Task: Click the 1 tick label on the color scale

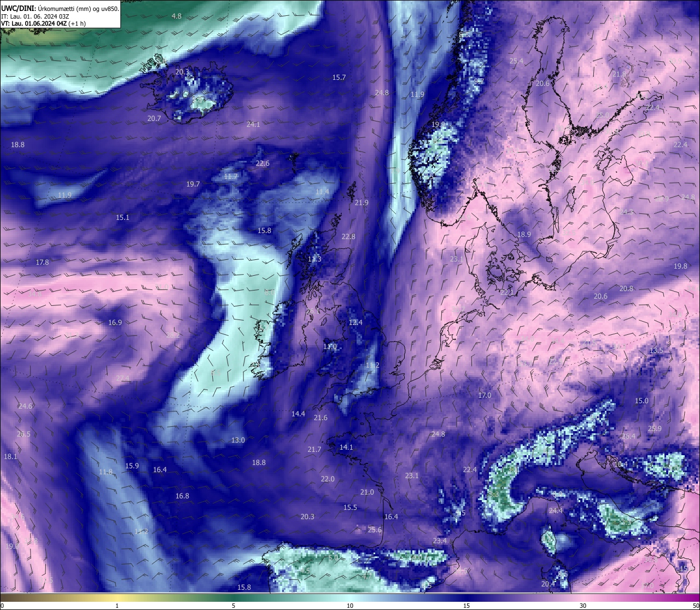Action: [117, 606]
